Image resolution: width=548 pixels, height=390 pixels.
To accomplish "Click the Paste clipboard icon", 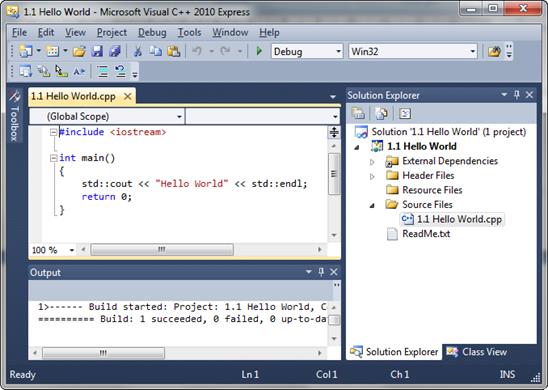I will 173,51.
